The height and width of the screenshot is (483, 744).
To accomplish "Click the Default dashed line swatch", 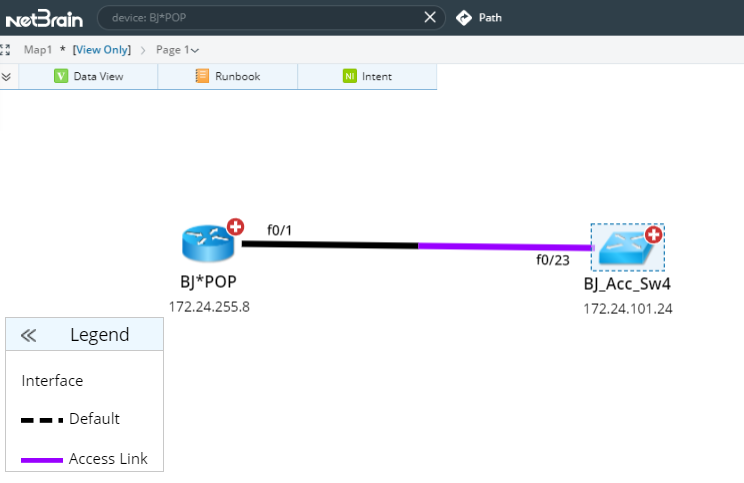I will [x=42, y=420].
